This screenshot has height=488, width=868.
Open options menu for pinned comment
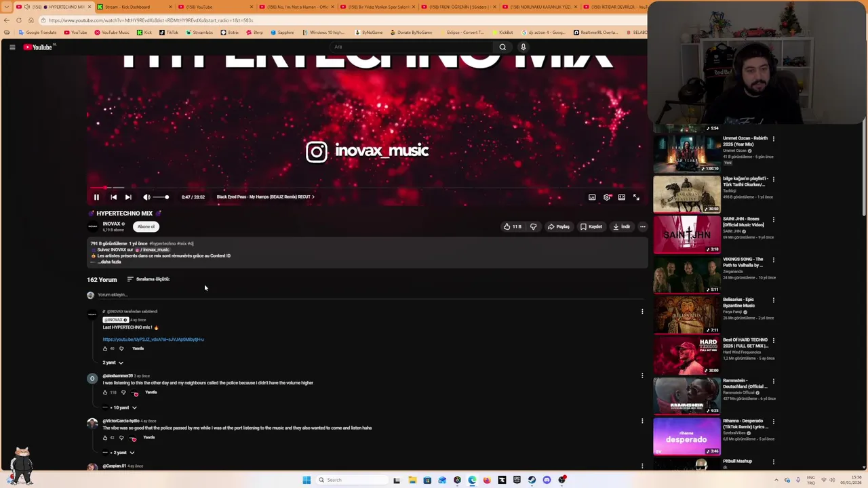pos(642,312)
